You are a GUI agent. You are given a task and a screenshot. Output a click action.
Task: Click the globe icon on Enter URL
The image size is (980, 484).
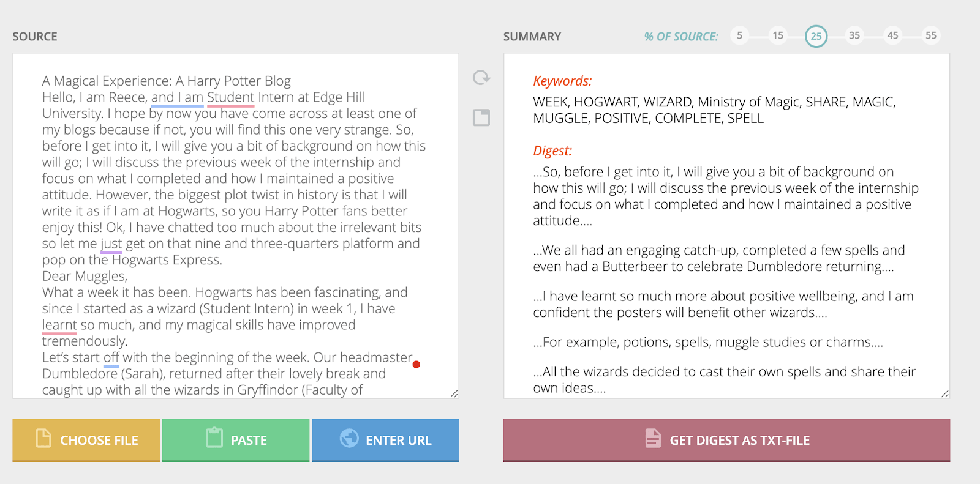349,438
